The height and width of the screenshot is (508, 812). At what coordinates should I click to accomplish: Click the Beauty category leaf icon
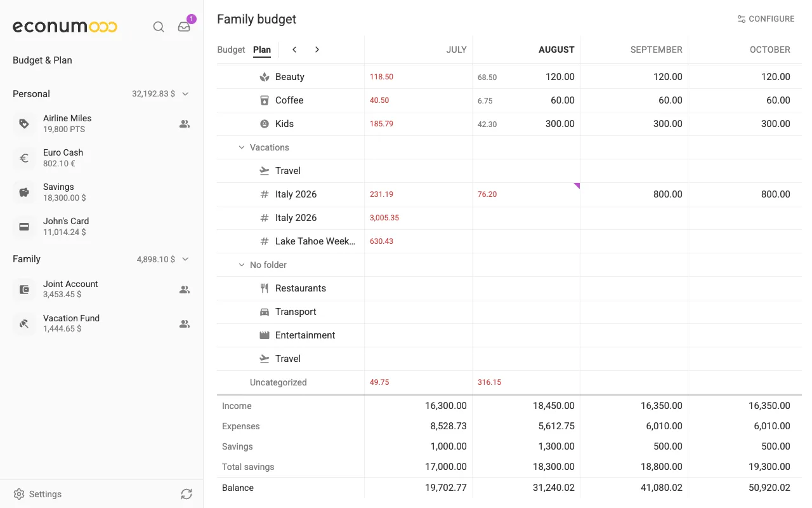coord(265,77)
